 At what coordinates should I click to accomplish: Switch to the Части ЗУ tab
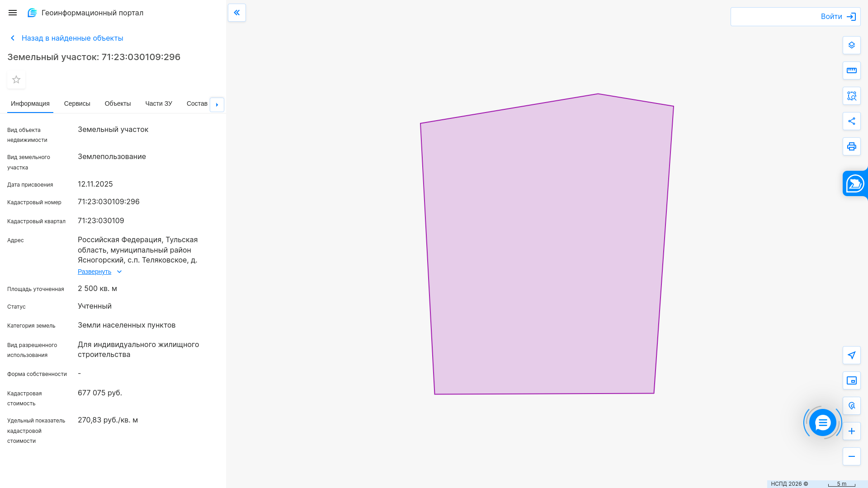(159, 103)
